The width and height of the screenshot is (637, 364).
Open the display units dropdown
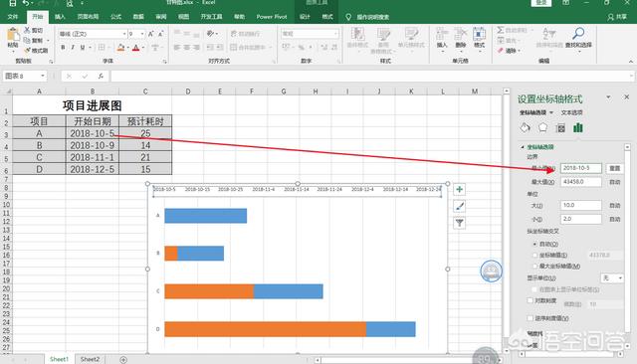tap(612, 277)
